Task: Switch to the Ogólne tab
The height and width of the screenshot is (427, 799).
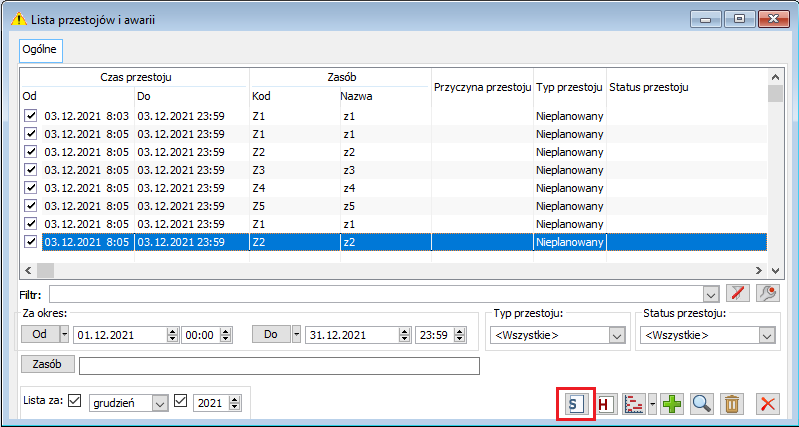Action: 41,50
